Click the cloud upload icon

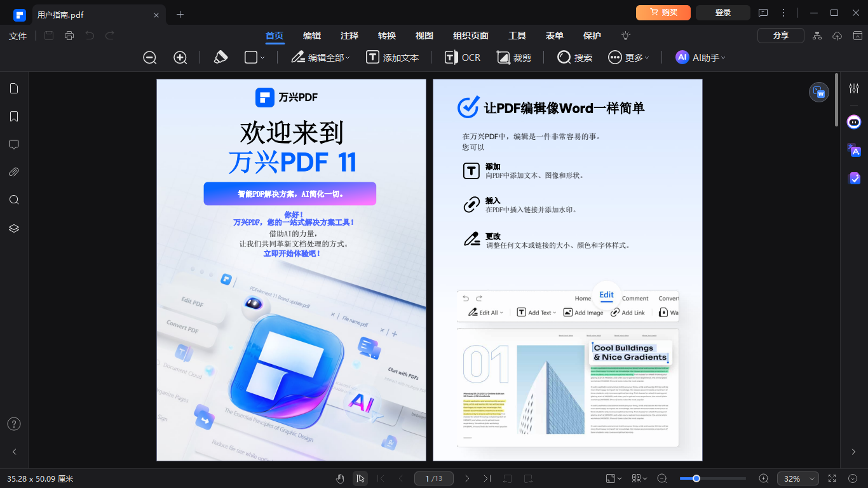click(x=837, y=36)
